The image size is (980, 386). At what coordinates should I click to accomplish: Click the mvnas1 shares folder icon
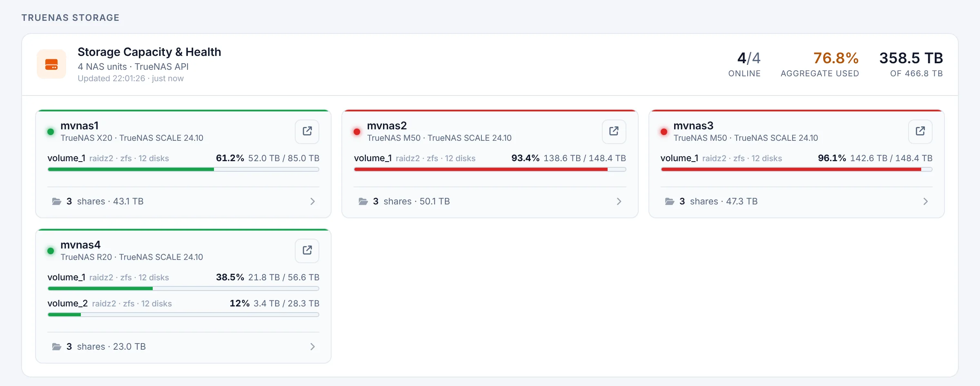(x=57, y=201)
